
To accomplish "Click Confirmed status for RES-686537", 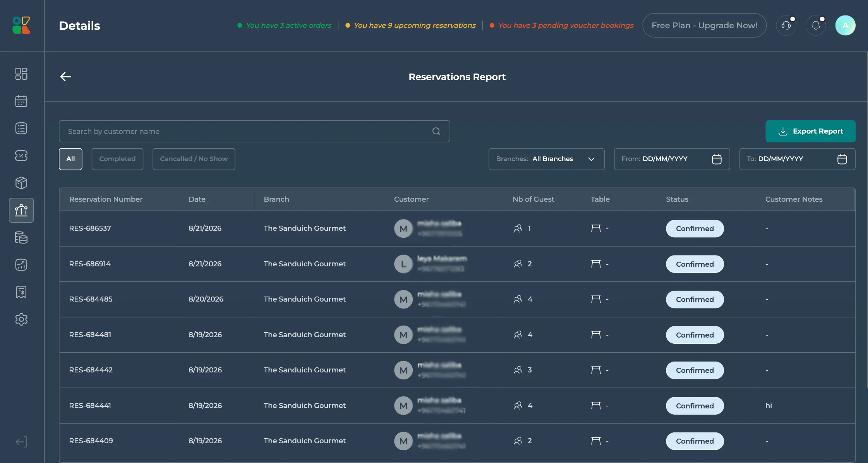I will [695, 228].
